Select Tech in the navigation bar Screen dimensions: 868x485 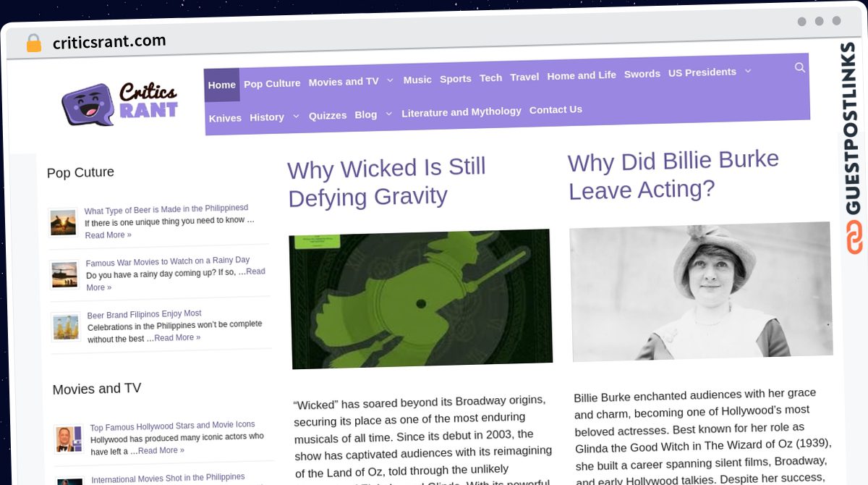tap(490, 77)
